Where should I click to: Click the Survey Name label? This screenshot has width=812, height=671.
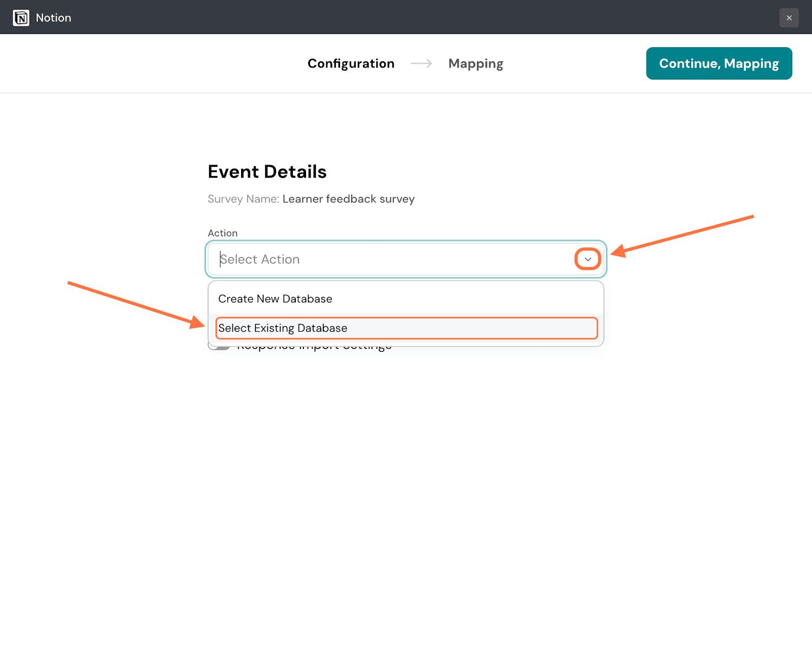coord(243,199)
